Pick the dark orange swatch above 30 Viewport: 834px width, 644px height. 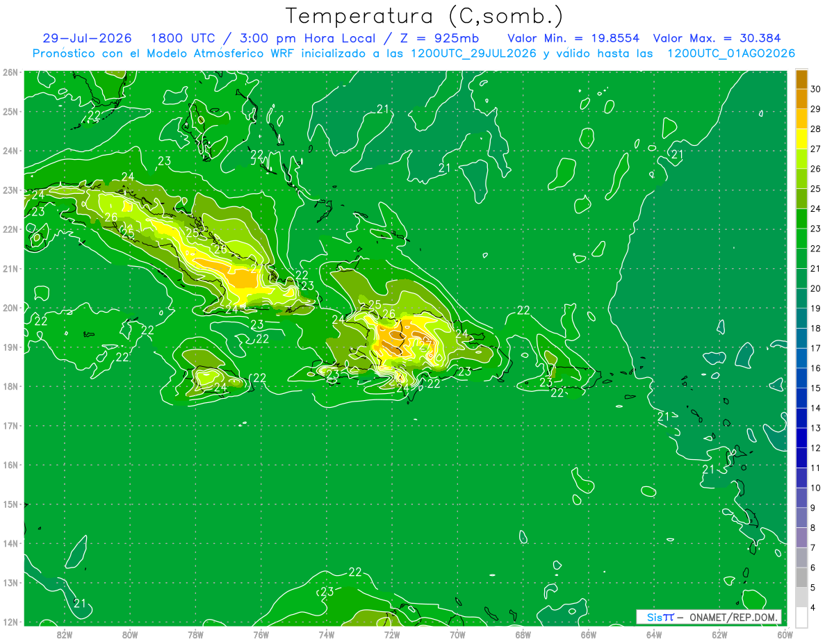(x=801, y=79)
